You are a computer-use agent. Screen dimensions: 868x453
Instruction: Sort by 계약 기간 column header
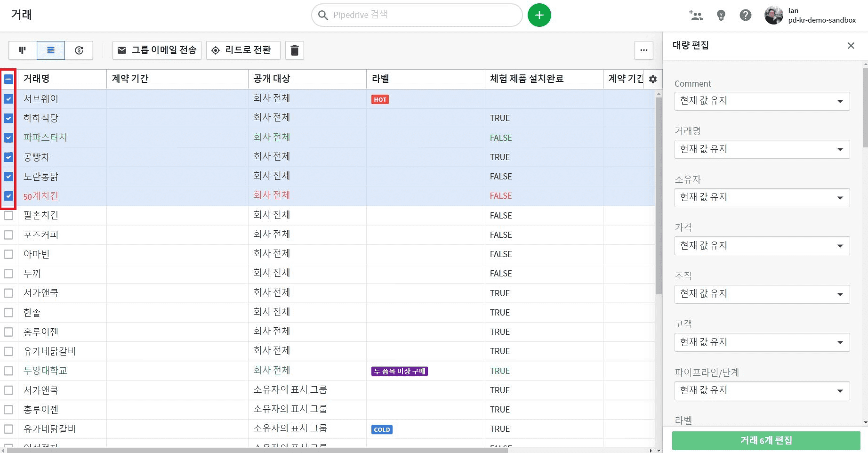point(177,79)
